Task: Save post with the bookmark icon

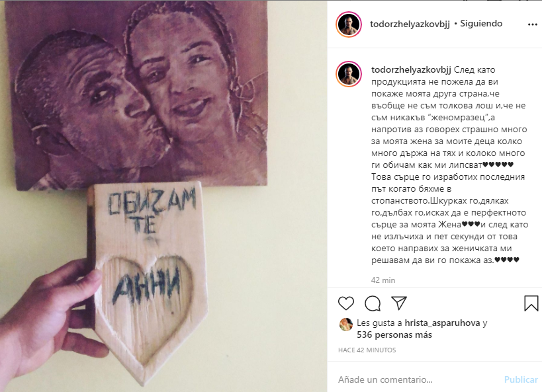Action: click(531, 303)
